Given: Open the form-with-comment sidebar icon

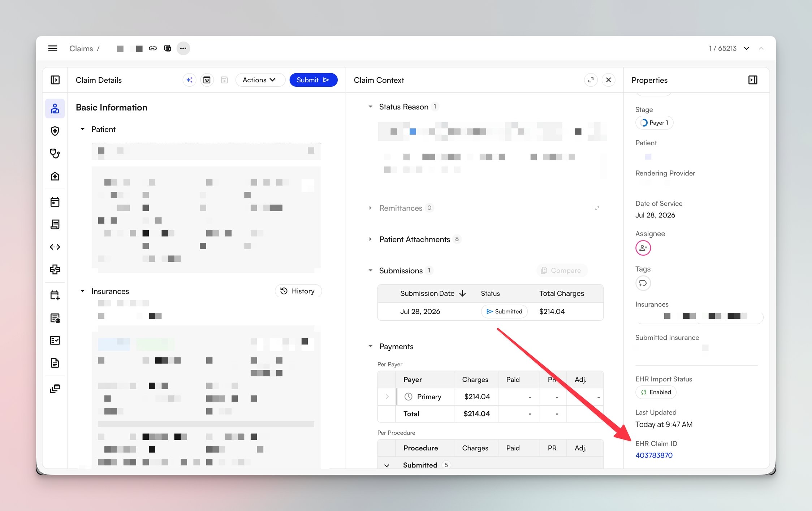Looking at the screenshot, I should point(55,318).
